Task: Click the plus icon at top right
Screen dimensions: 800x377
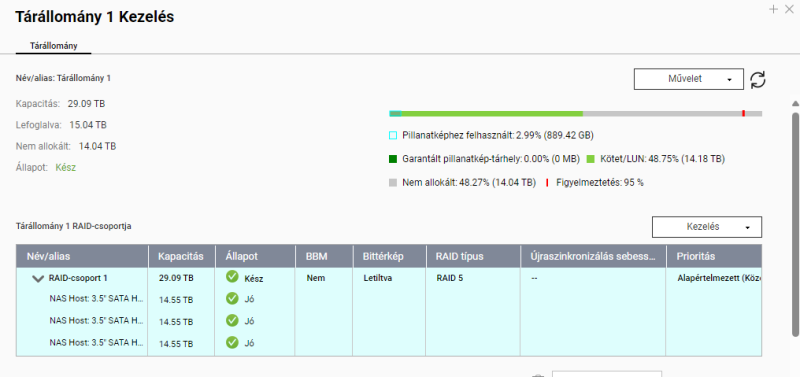Action: coord(773,9)
